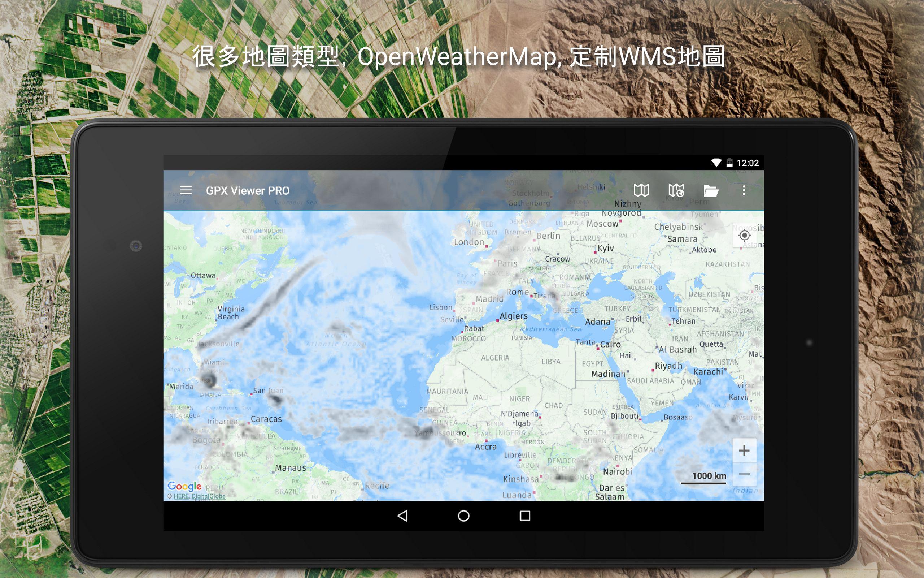The height and width of the screenshot is (578, 924).
Task: Check the Wi-Fi status icon
Action: pos(716,163)
